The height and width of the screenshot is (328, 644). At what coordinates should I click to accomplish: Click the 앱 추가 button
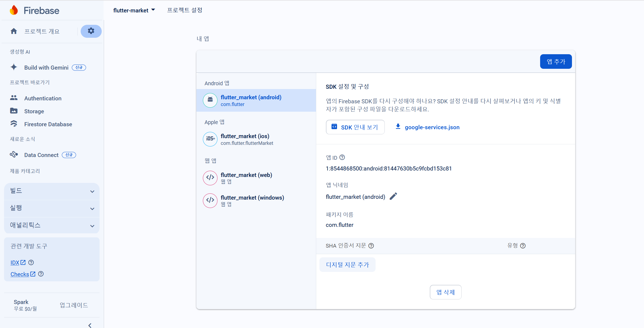click(556, 61)
